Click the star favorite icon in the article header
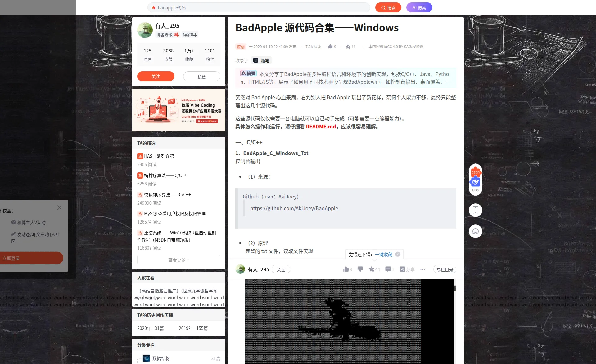This screenshot has width=596, height=364. [x=348, y=47]
